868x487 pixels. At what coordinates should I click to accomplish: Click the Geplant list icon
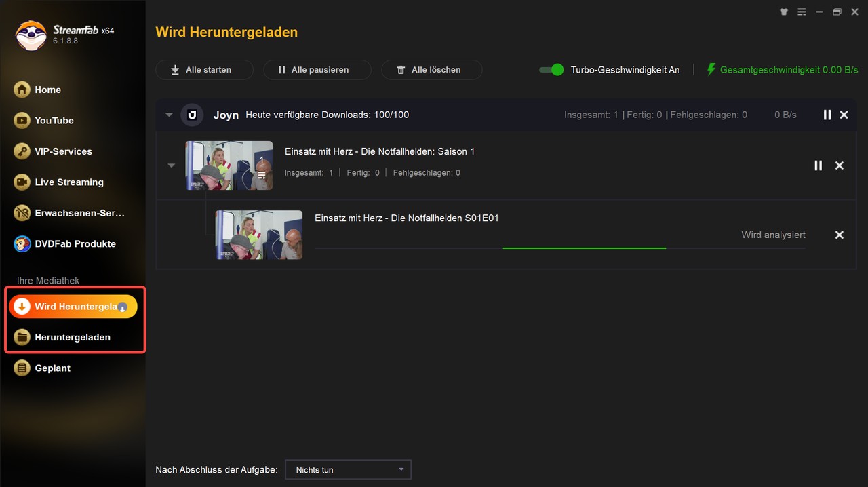tap(22, 368)
